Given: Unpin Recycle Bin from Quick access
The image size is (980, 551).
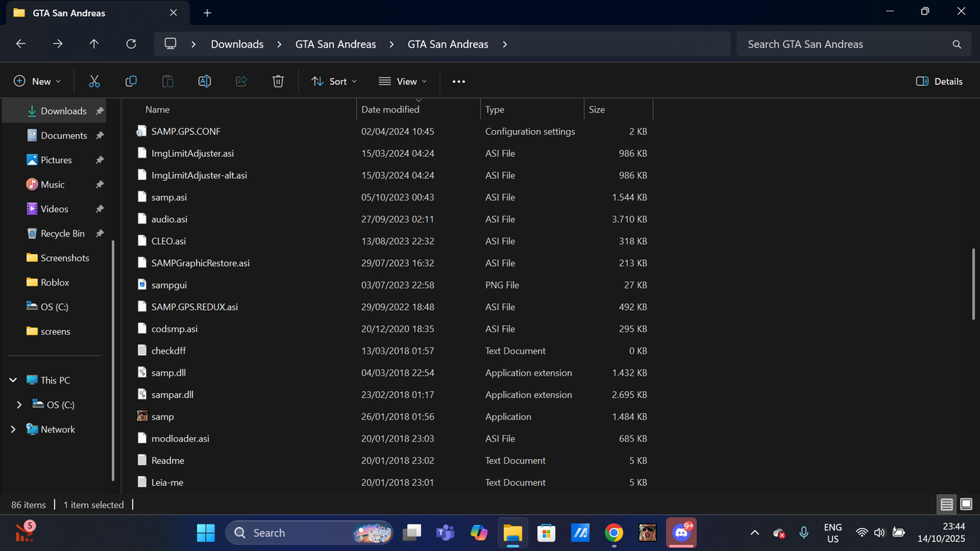Looking at the screenshot, I should [x=100, y=233].
